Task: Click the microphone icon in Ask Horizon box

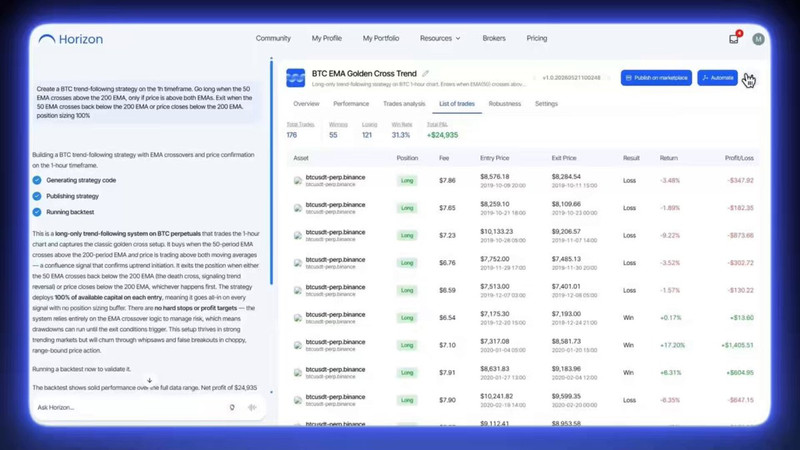Action: click(232, 407)
